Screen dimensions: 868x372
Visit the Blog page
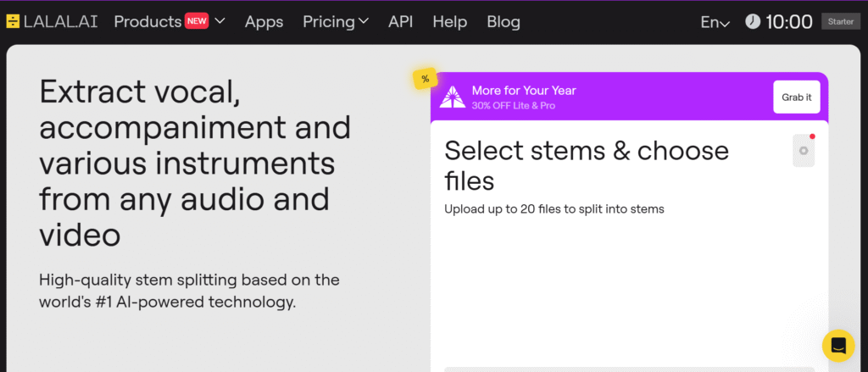coord(504,22)
